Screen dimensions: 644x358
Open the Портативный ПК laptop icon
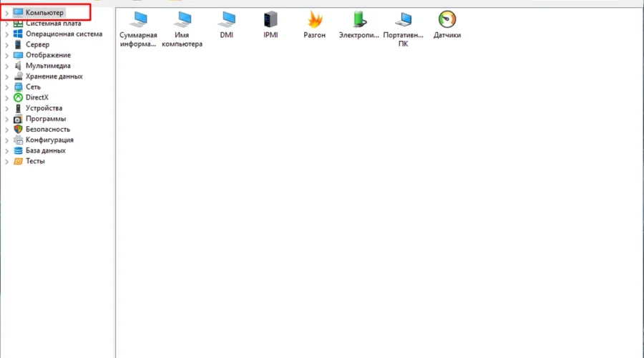coord(404,20)
